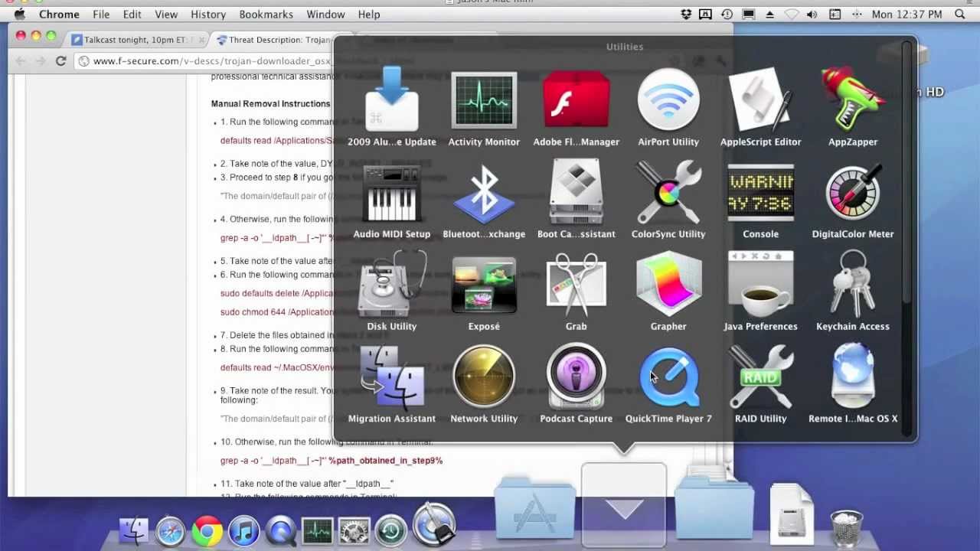Open RAID Utility
This screenshot has width=980, height=551.
pyautogui.click(x=760, y=383)
